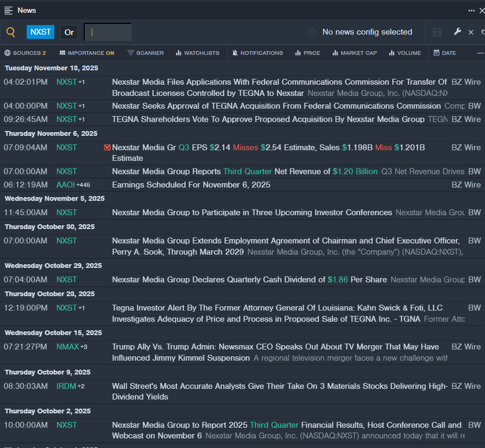Open the Scanner filter

(x=145, y=53)
